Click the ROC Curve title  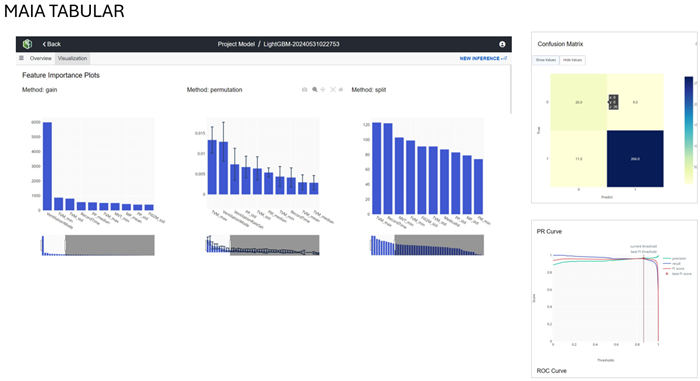click(x=551, y=371)
